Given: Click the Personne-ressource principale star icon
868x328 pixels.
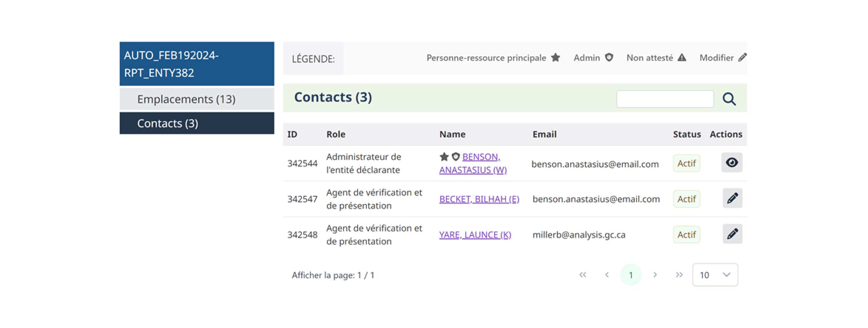Looking at the screenshot, I should pyautogui.click(x=556, y=57).
